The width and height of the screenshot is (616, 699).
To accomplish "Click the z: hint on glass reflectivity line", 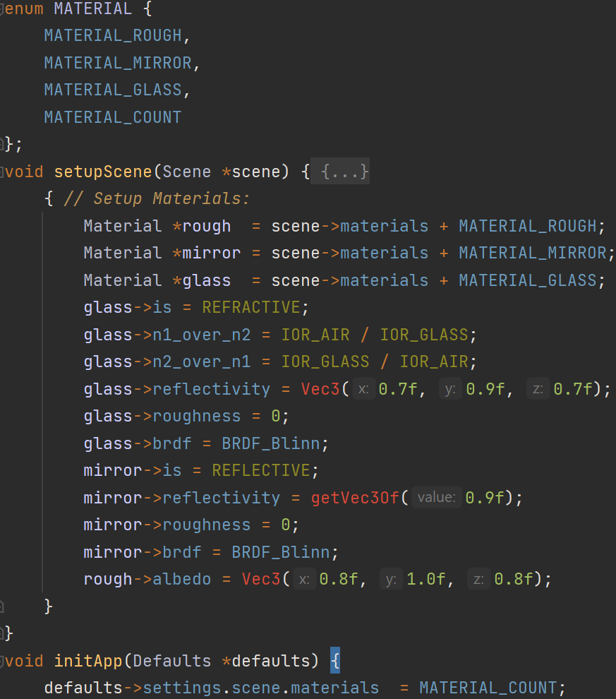I will coord(538,389).
